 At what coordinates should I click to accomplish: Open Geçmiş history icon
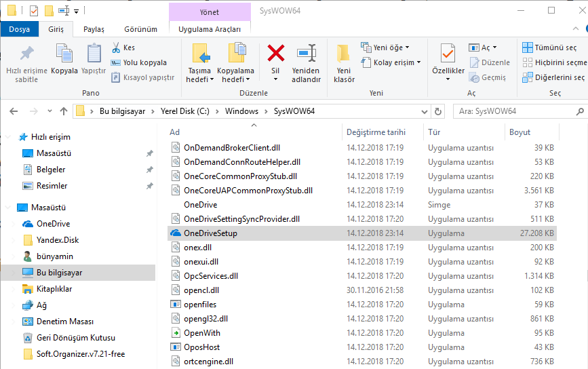click(474, 77)
